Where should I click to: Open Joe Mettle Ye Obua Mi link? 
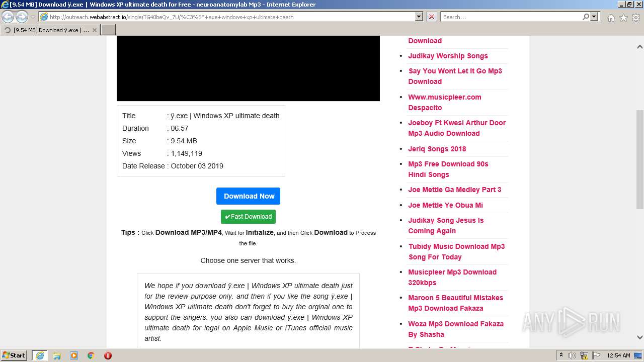click(445, 205)
